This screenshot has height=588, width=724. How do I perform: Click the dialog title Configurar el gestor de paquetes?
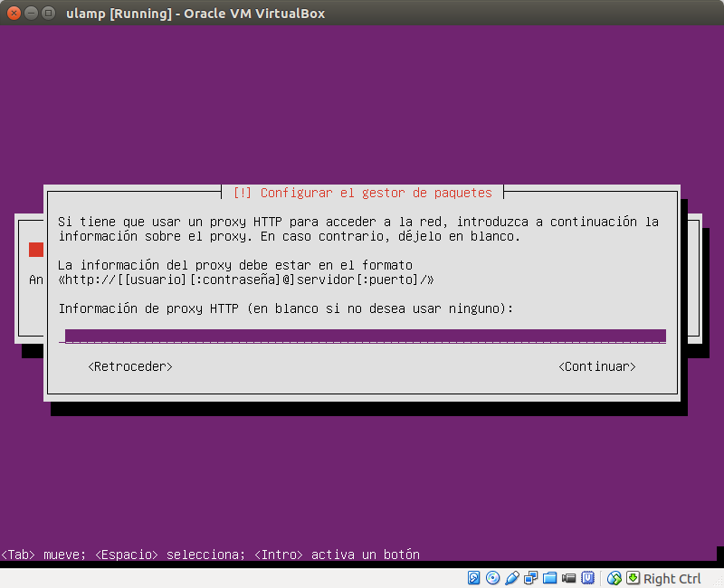(x=362, y=192)
